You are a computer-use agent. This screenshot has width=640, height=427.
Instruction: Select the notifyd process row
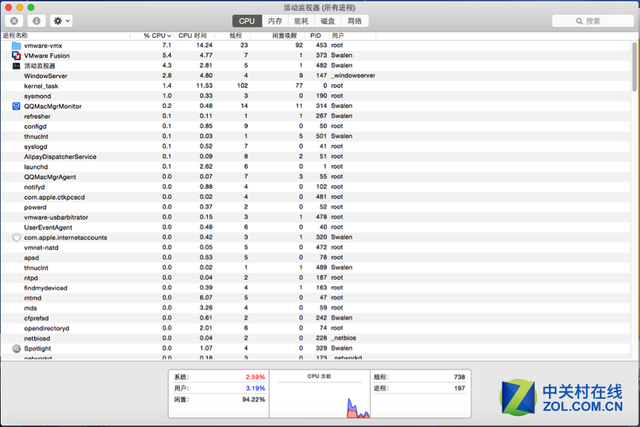click(x=316, y=187)
